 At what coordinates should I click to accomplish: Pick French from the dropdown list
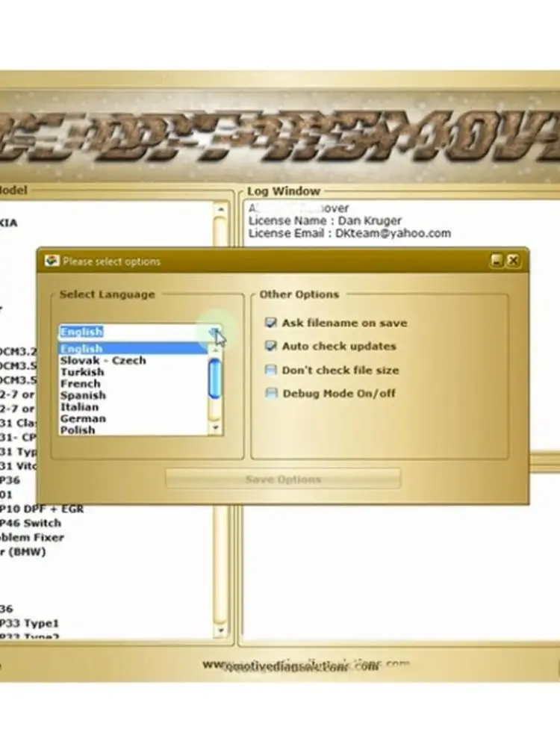point(80,383)
